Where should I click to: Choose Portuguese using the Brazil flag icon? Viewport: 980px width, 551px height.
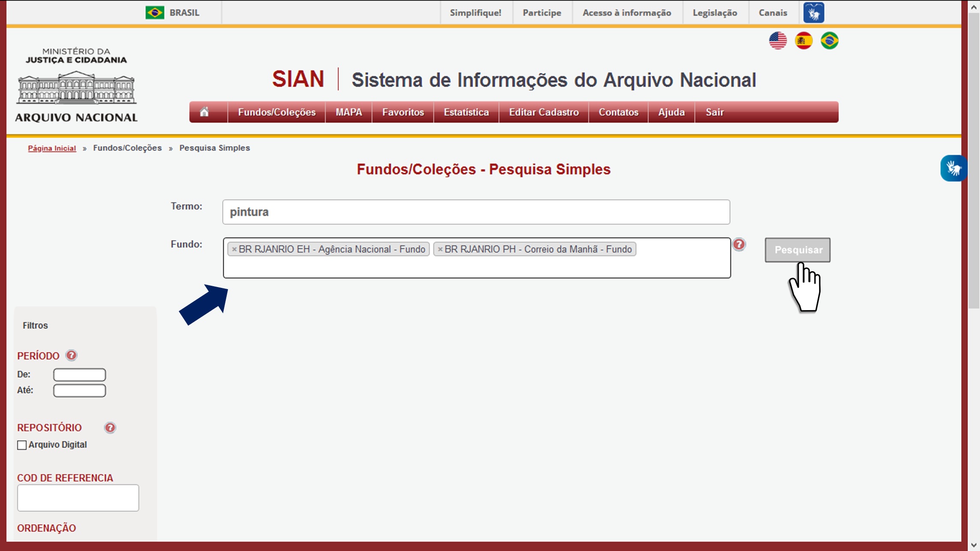click(830, 40)
